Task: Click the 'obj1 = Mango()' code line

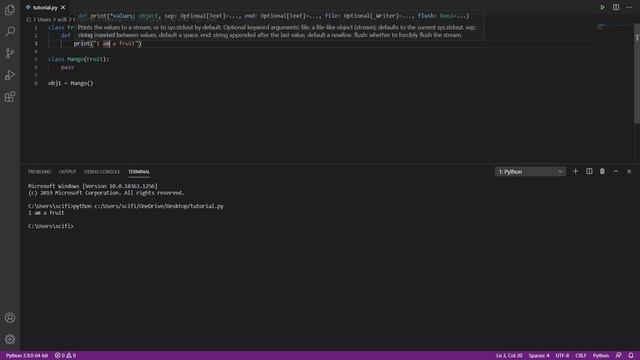Action: coord(71,83)
